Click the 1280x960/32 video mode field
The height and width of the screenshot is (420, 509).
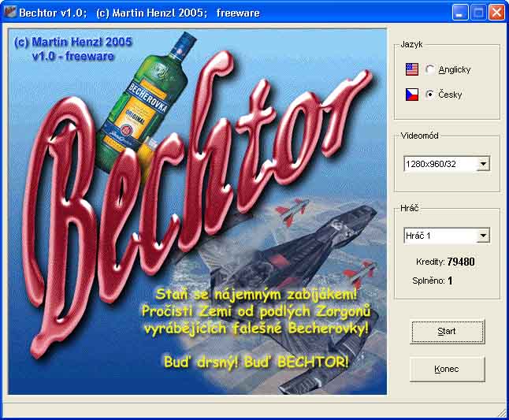point(439,164)
